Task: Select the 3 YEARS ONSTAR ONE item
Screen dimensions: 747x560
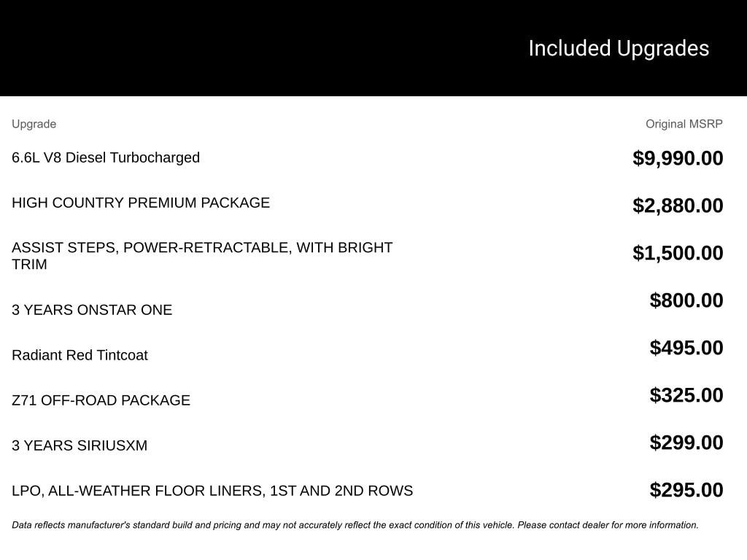Action: coord(92,310)
